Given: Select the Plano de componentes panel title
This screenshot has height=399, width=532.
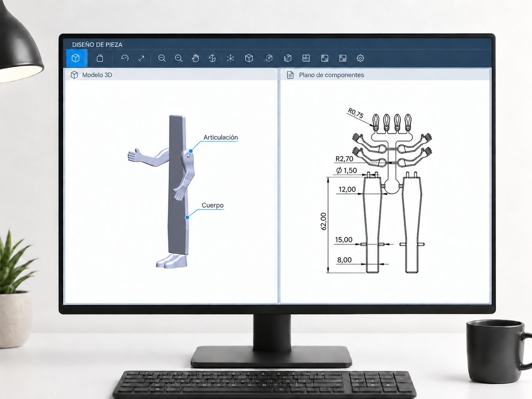Looking at the screenshot, I should tap(331, 75).
